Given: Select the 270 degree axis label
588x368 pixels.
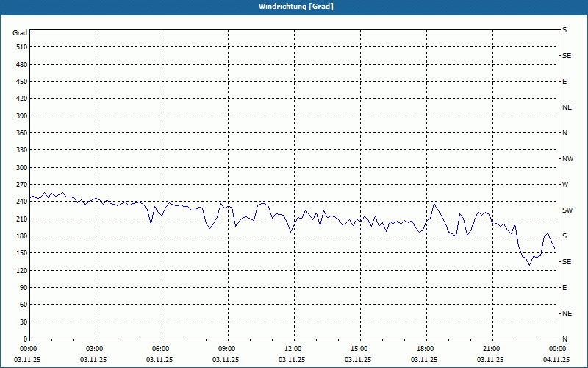Looking at the screenshot, I should click(x=22, y=185).
